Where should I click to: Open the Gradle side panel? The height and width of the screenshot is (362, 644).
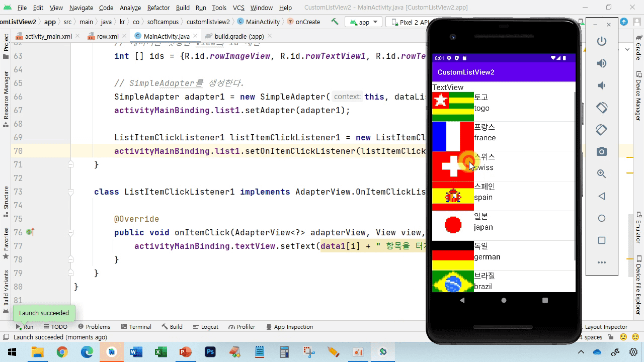coord(638,47)
